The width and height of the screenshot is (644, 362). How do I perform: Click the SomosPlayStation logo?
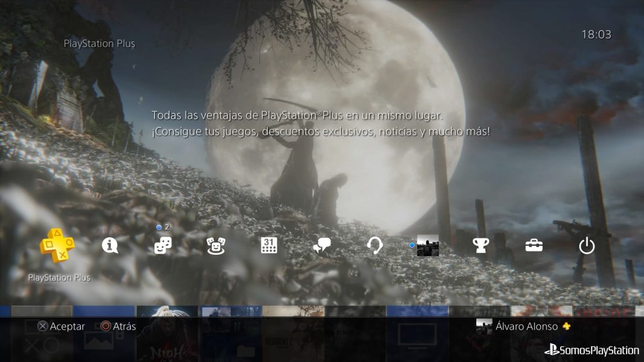coord(592,350)
